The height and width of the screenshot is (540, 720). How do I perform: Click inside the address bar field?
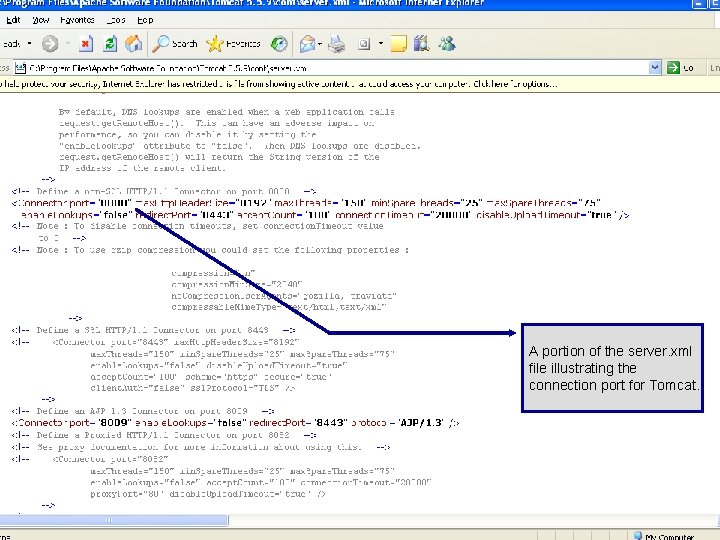coord(338,68)
